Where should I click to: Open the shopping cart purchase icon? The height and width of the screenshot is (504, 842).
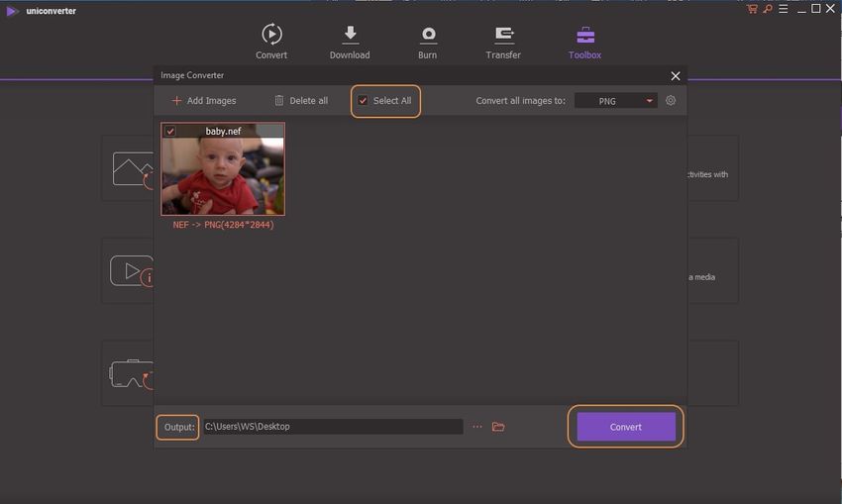(752, 9)
